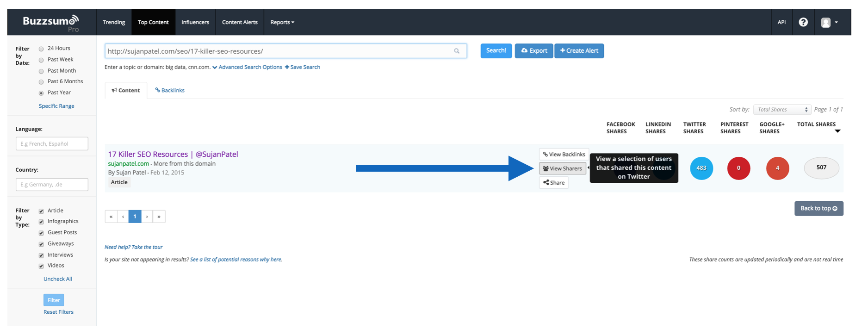Click the Country input field
The width and height of the screenshot is (868, 335).
[52, 185]
